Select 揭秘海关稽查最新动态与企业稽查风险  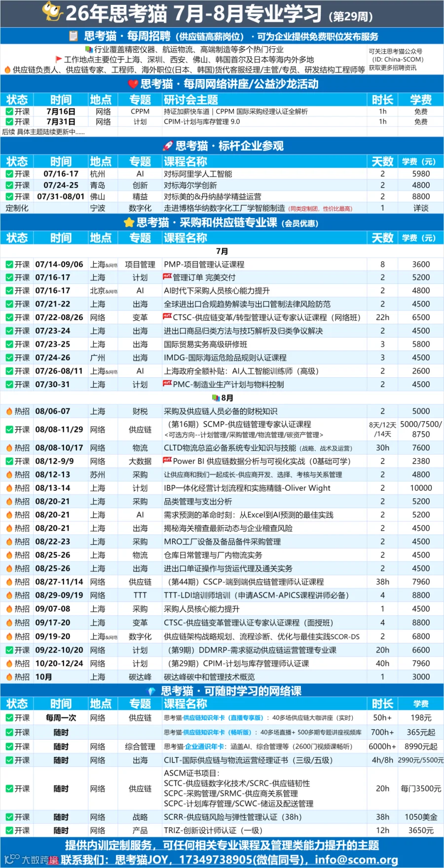pos(228,528)
